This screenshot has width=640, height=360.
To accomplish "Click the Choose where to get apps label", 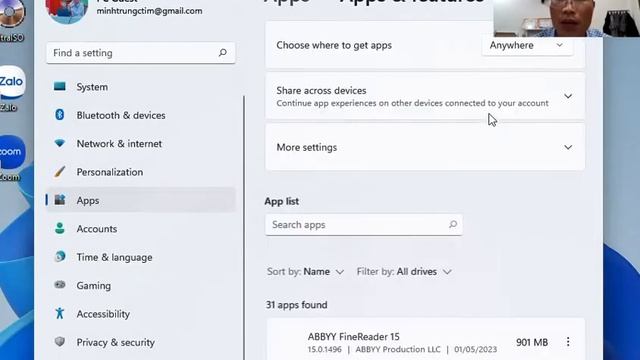I will click(334, 45).
